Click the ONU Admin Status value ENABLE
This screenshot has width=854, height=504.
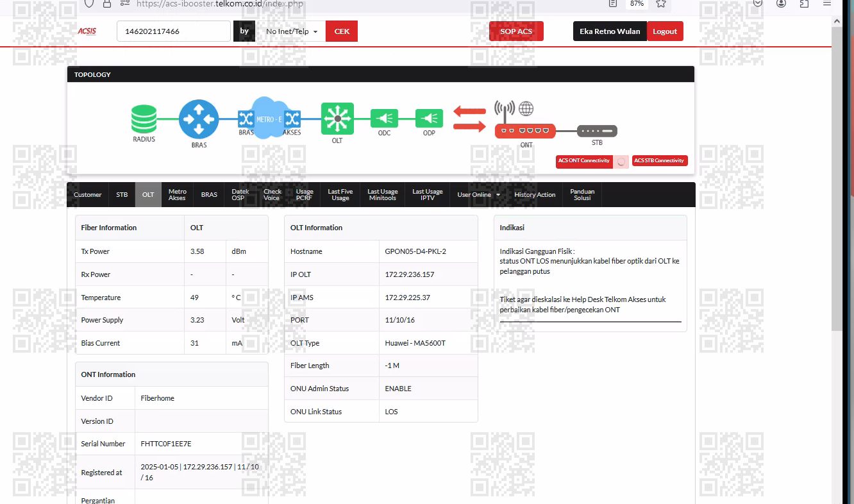398,389
